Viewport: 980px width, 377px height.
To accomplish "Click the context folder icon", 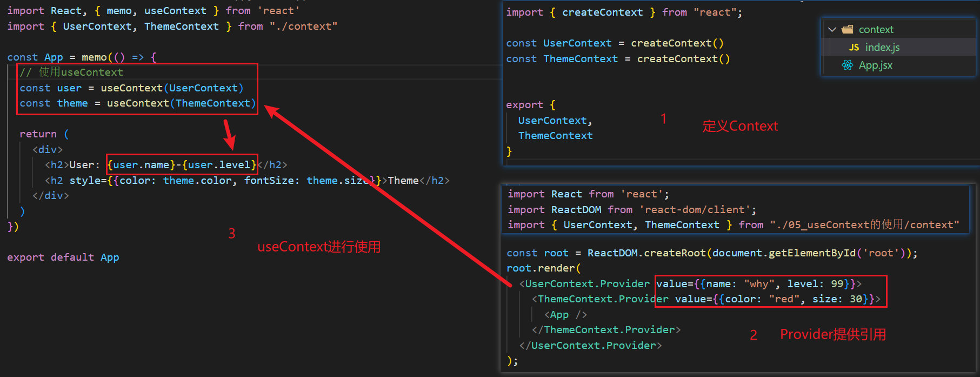I will [x=848, y=29].
